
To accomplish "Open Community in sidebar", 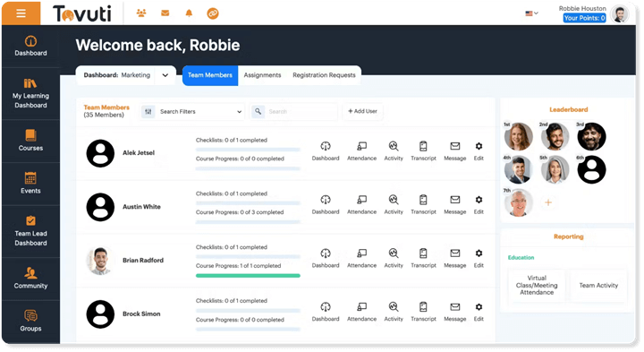I will [x=30, y=278].
